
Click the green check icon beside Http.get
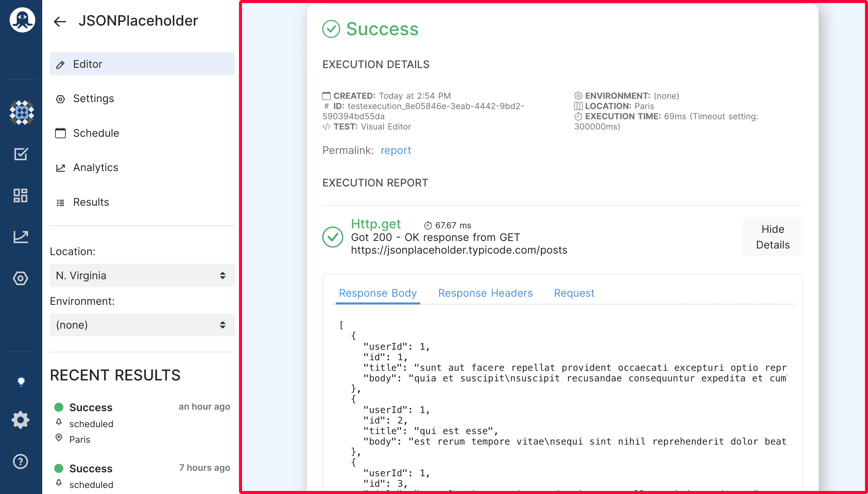pyautogui.click(x=333, y=237)
